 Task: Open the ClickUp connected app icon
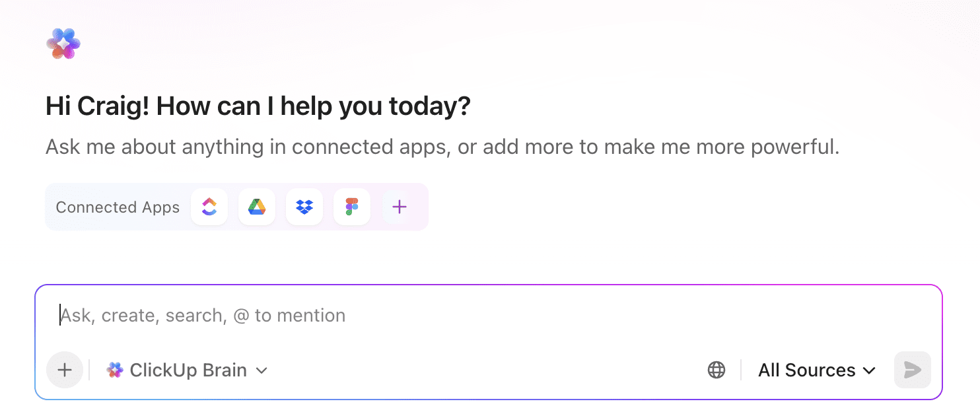click(209, 207)
